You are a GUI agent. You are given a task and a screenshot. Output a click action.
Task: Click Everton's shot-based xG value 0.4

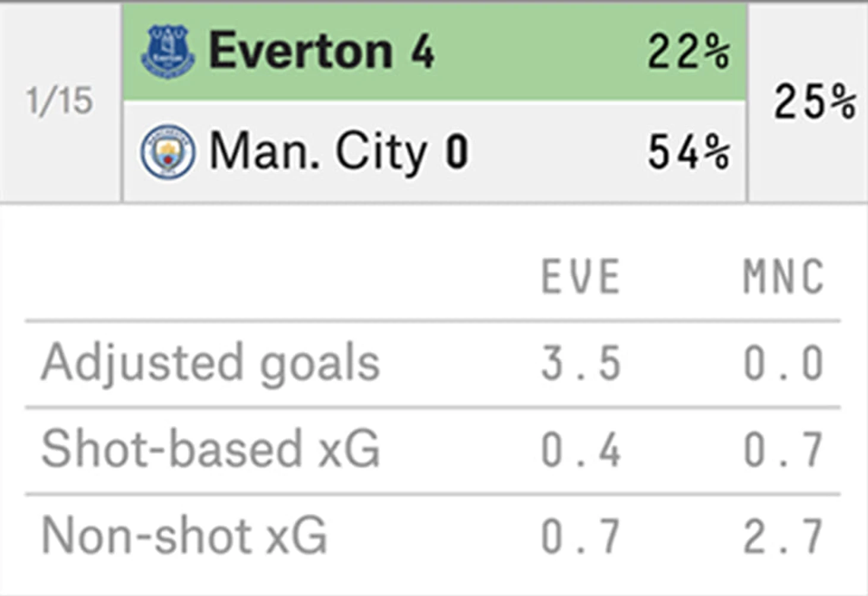(x=581, y=450)
